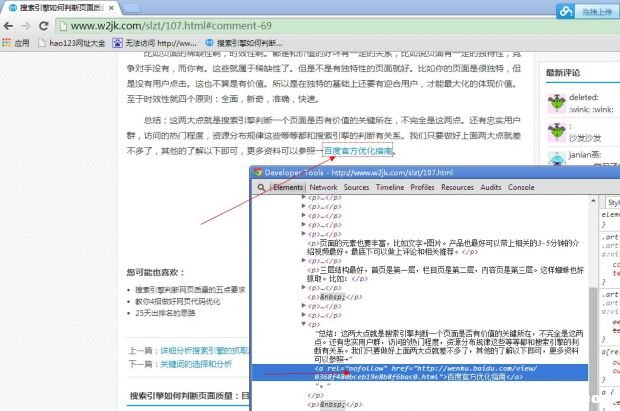Click the address bar URL field

tap(300, 25)
